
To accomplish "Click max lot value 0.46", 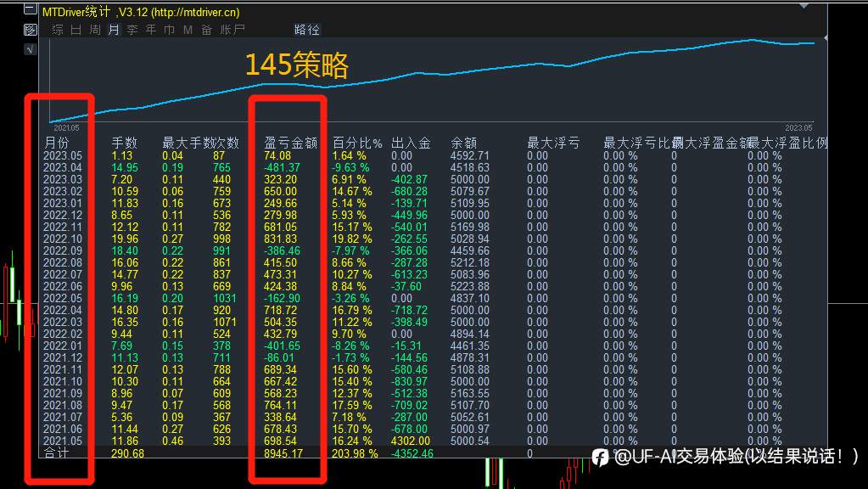I will 173,441.
